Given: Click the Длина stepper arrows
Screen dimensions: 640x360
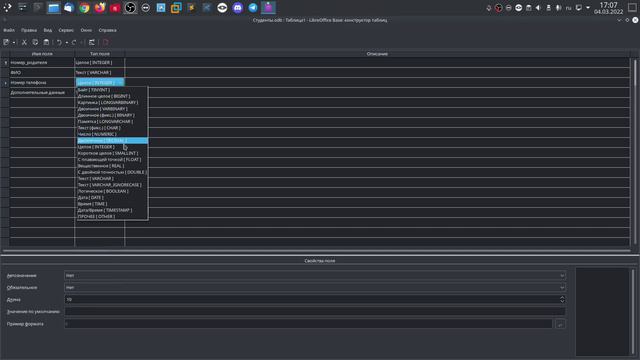Looking at the screenshot, I should tap(562, 300).
